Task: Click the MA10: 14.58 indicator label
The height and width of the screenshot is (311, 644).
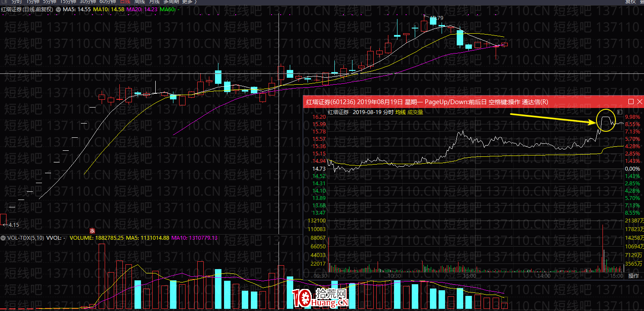Action: [109, 9]
